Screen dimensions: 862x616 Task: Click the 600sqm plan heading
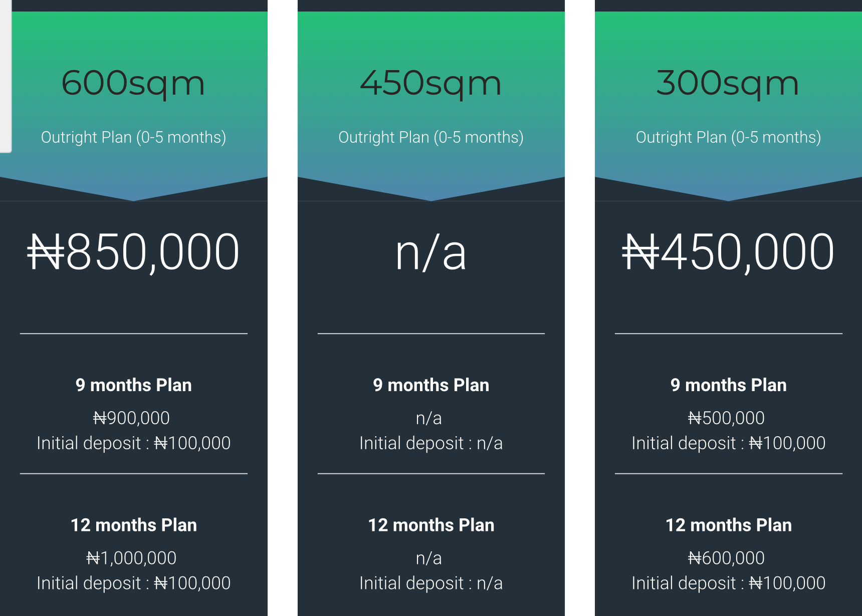click(133, 83)
